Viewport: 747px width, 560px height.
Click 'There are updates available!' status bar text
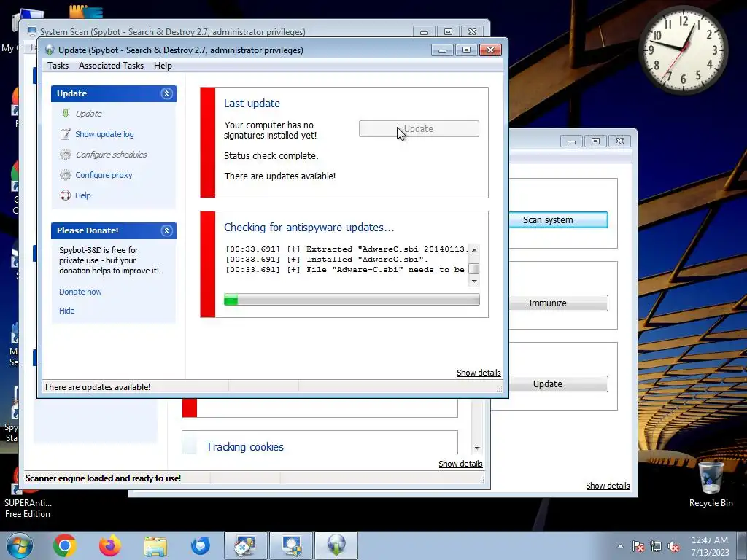point(97,387)
